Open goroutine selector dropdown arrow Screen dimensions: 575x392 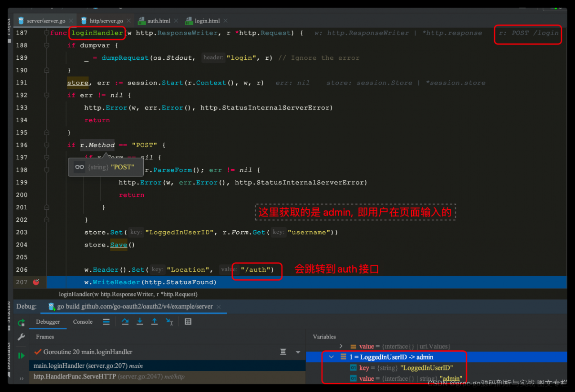pos(298,352)
